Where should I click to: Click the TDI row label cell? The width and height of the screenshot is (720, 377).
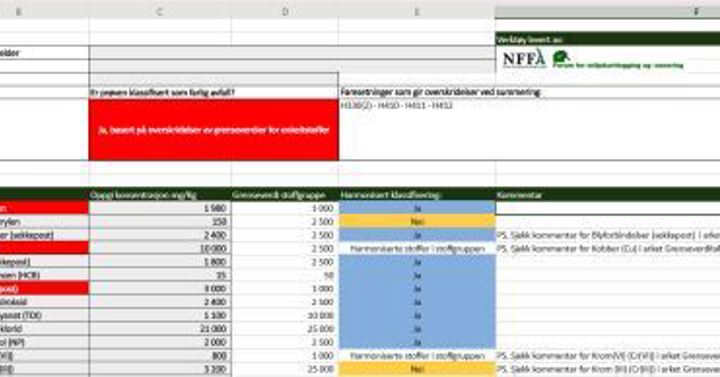[44, 315]
